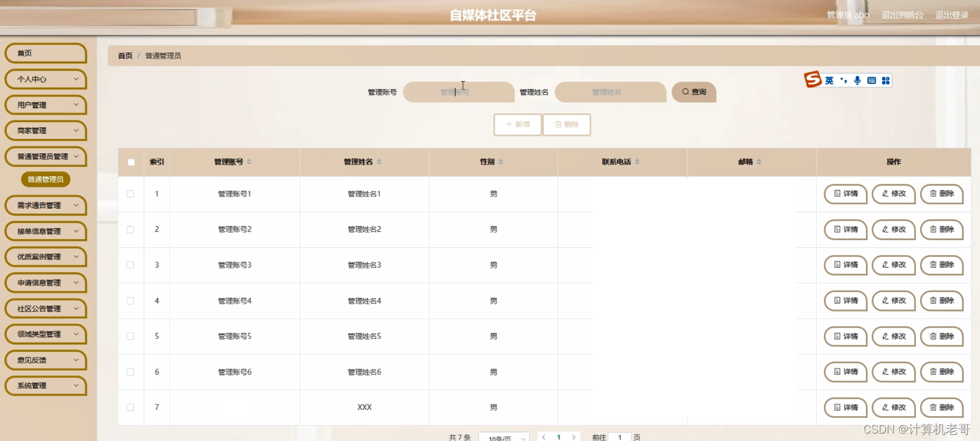Check the checkbox for row 管理账号1
Image resolution: width=980 pixels, height=441 pixels.
(x=130, y=194)
